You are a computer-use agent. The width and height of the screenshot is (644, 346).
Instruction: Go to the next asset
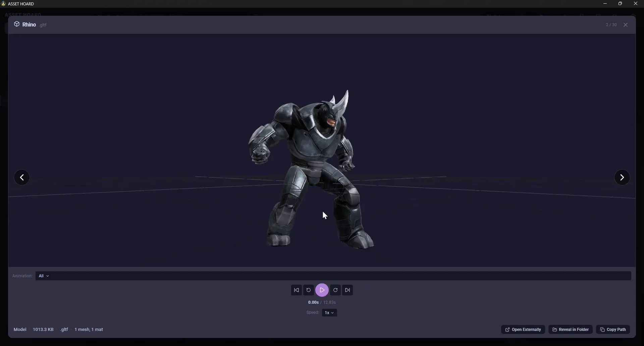coord(622,177)
